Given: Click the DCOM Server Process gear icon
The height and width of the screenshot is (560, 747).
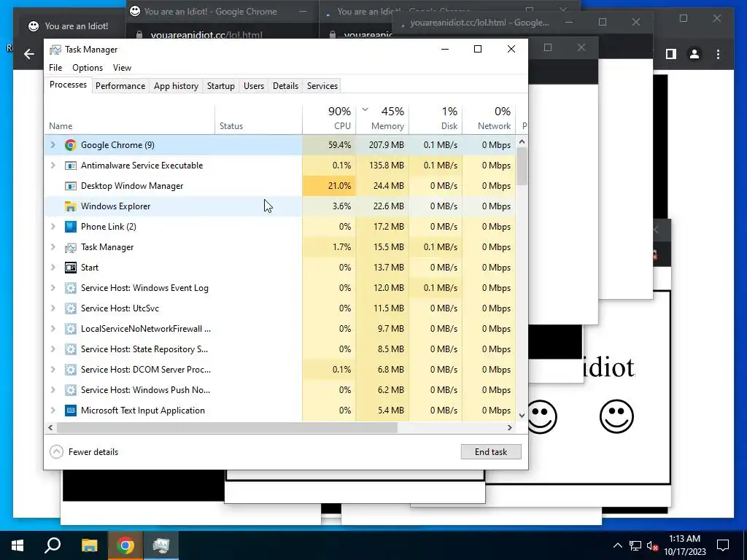Looking at the screenshot, I should [71, 370].
